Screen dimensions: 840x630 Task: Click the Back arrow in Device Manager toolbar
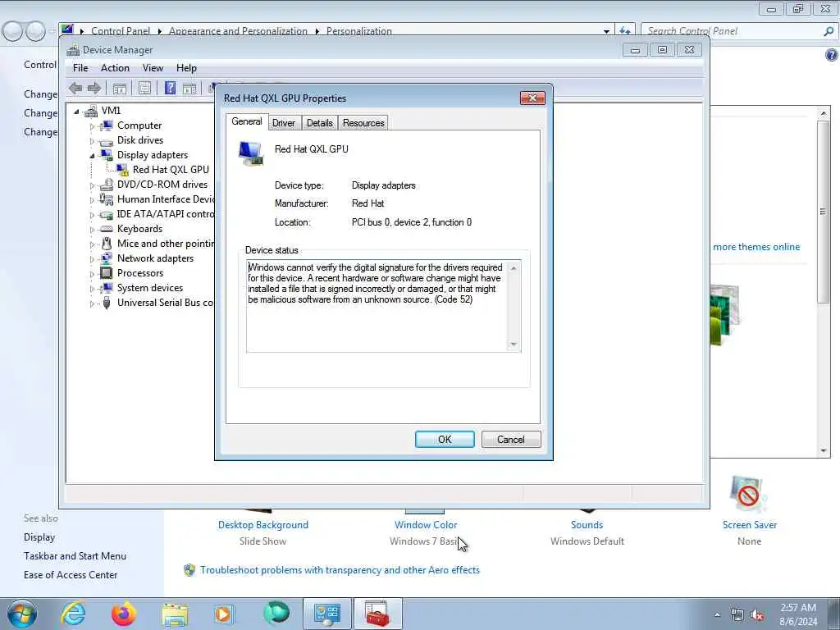point(75,88)
